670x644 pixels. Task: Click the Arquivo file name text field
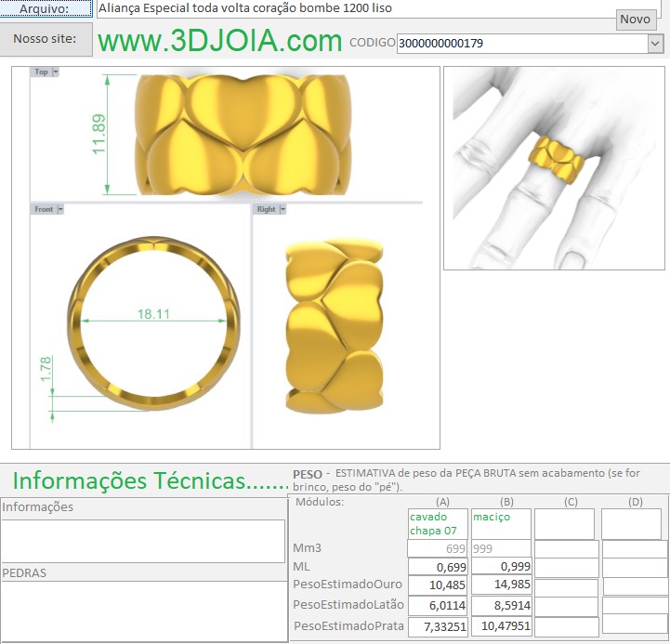353,8
